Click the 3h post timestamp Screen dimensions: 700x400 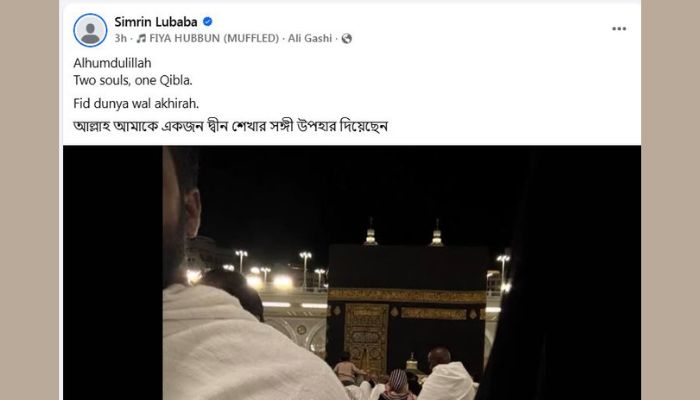point(120,38)
